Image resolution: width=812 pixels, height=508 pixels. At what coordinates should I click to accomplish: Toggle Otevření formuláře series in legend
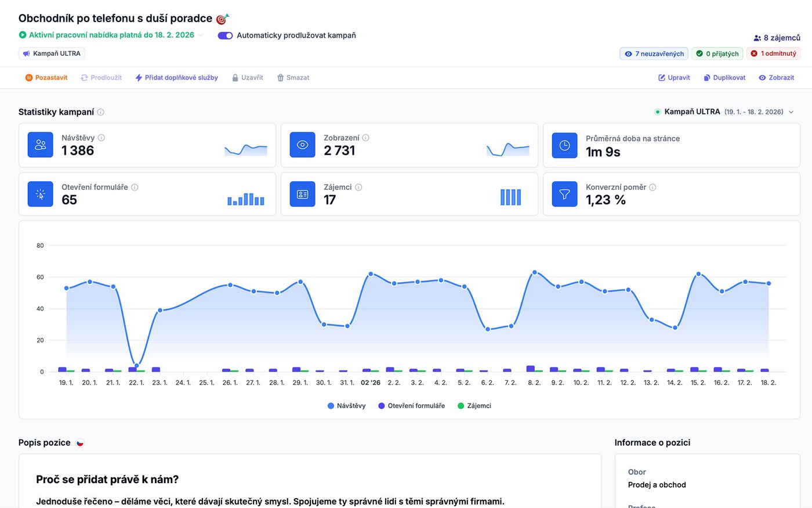pyautogui.click(x=411, y=406)
